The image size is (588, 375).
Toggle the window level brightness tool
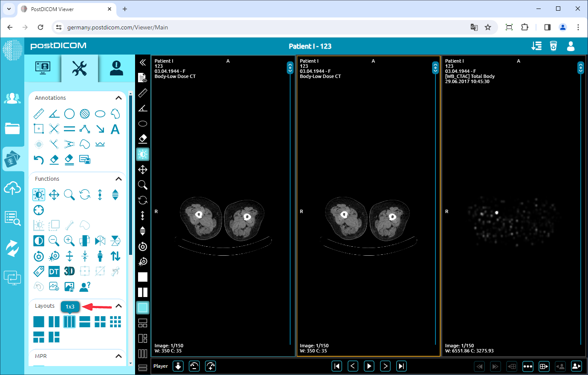[39, 194]
